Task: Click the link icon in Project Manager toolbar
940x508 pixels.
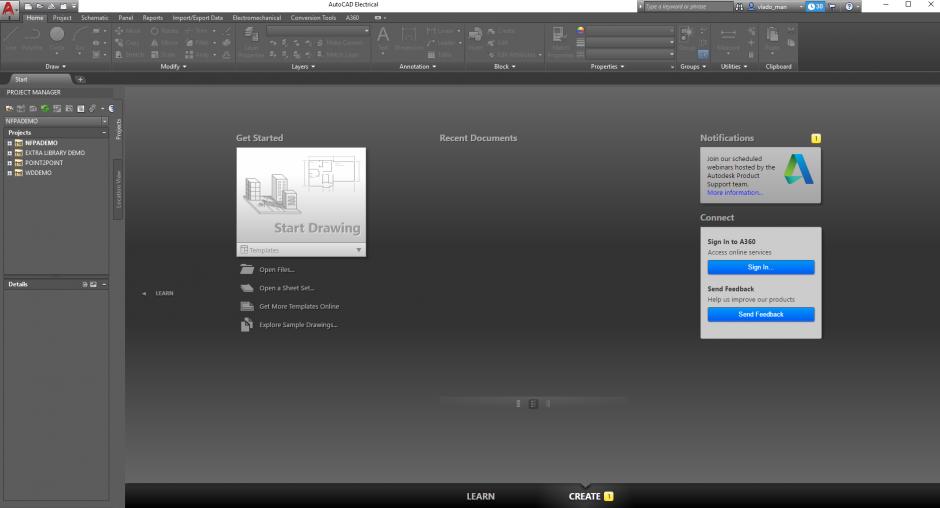Action: point(92,109)
